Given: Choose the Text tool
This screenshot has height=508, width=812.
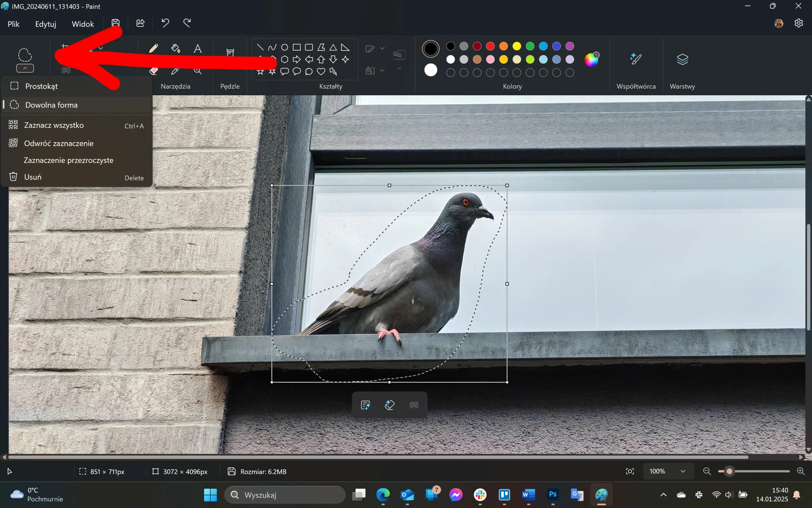Looking at the screenshot, I should (x=198, y=49).
